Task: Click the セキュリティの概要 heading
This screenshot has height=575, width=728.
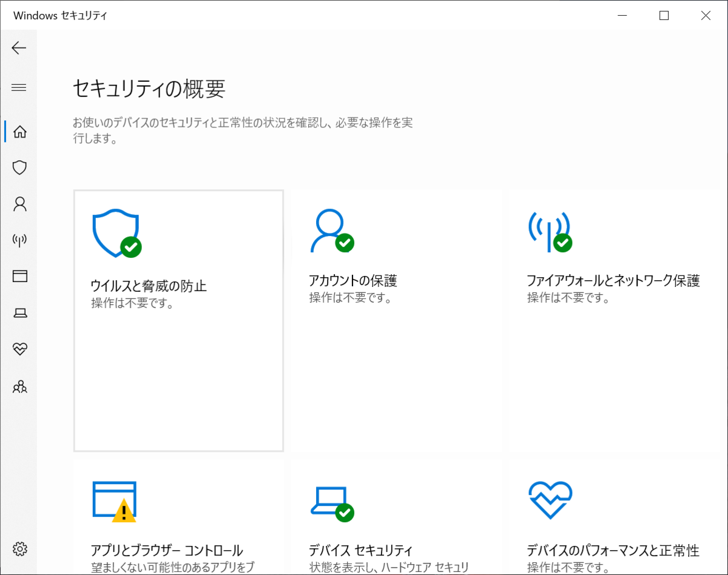Action: 149,89
